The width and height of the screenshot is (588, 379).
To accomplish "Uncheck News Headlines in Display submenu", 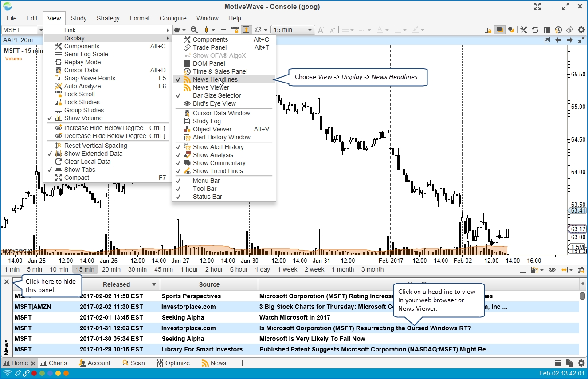I will 215,79.
